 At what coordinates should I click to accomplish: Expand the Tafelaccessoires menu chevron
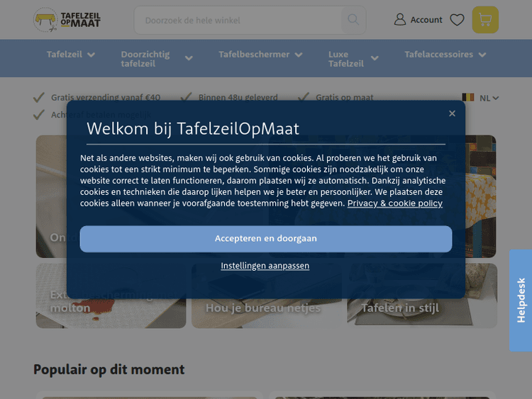(482, 55)
